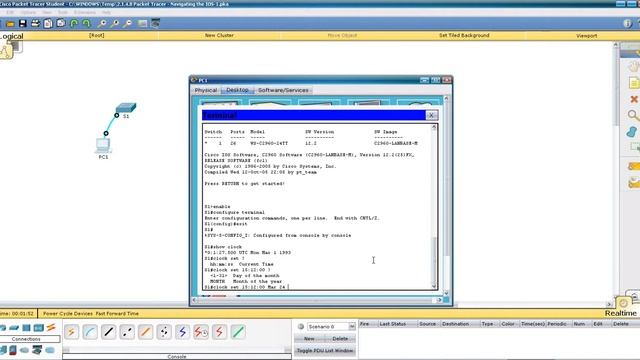Select the Wireless Devices category
The image size is (640, 360).
[39, 328]
